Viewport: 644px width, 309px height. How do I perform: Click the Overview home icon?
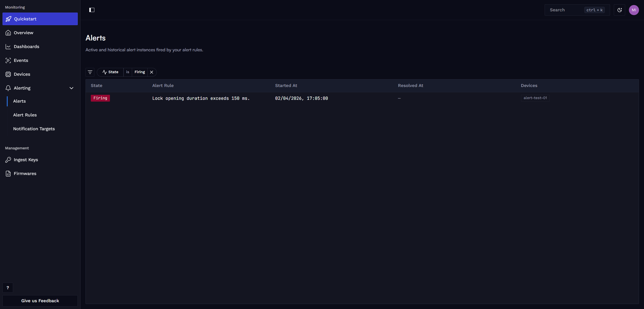[x=8, y=33]
